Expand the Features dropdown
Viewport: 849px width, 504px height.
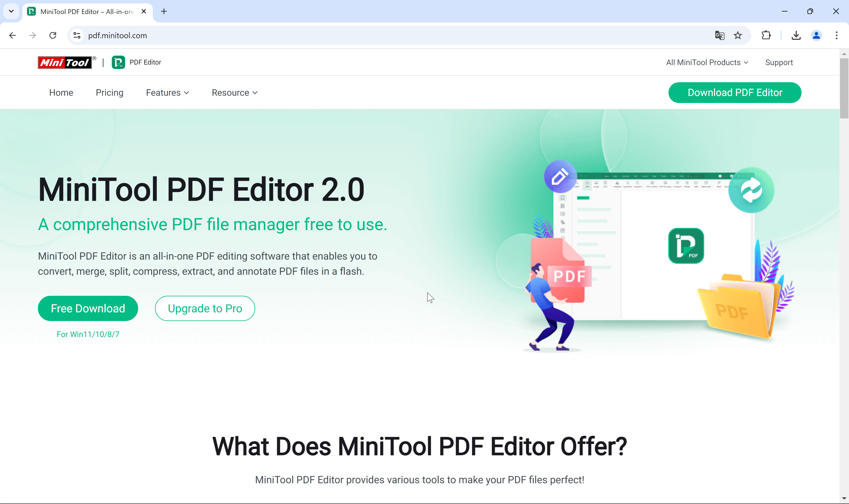[167, 92]
